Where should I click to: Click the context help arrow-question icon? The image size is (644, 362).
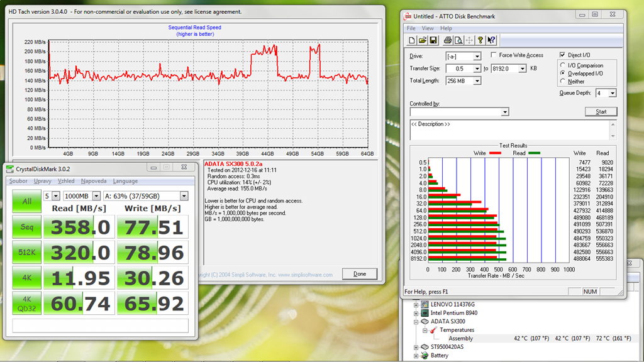coord(492,40)
